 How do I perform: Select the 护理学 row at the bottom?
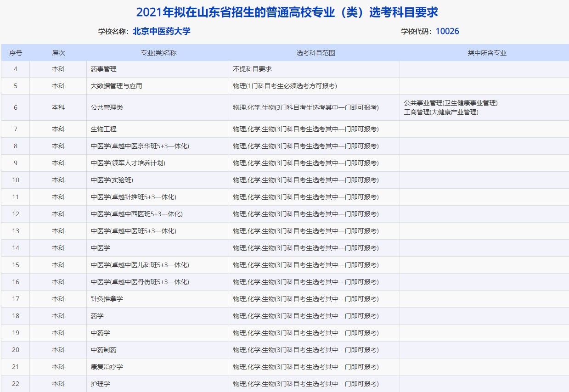98,383
